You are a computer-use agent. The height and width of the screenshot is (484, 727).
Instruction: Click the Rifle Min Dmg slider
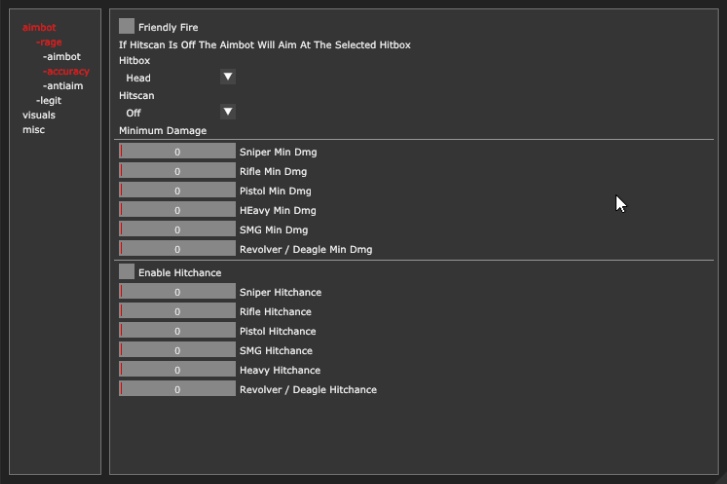[177, 171]
